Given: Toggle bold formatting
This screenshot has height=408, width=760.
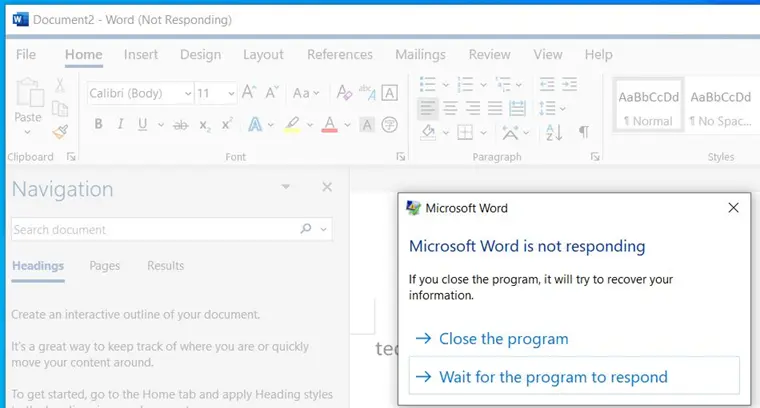Looking at the screenshot, I should [98, 124].
